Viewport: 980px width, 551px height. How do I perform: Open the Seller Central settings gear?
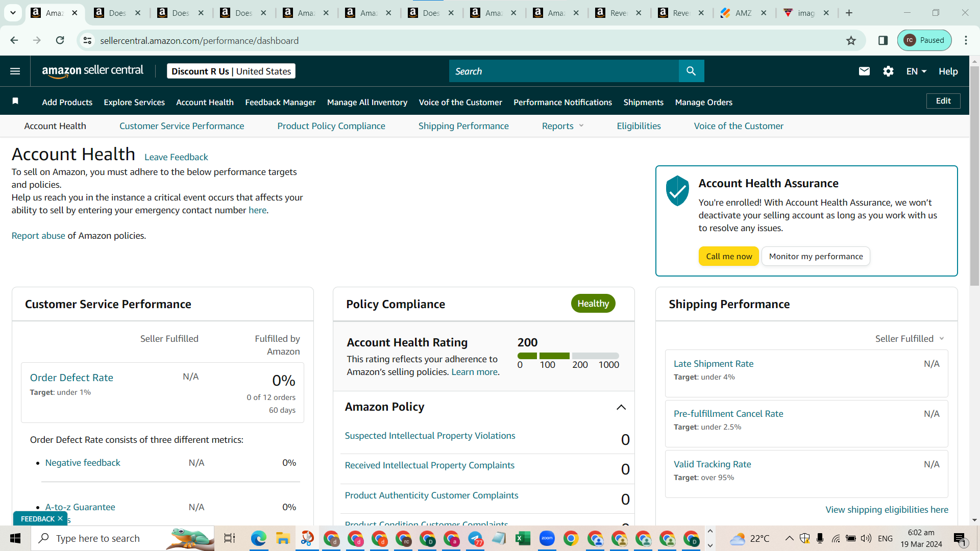pos(888,71)
